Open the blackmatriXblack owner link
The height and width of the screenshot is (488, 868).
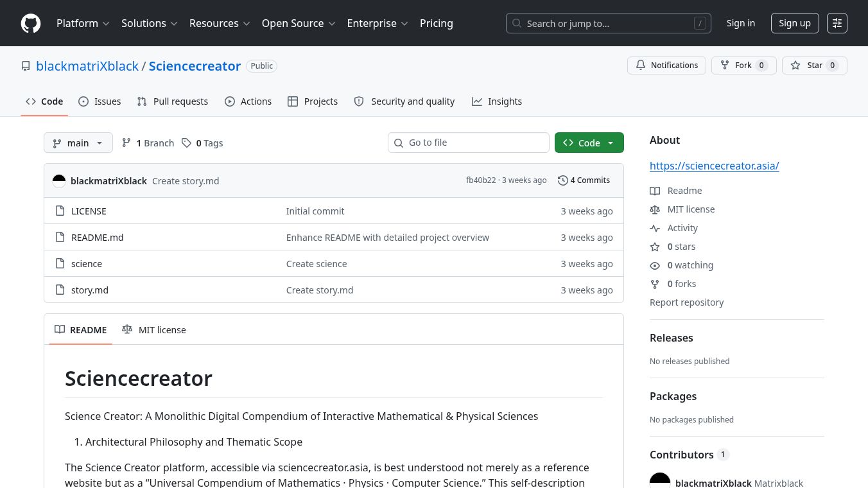[87, 66]
